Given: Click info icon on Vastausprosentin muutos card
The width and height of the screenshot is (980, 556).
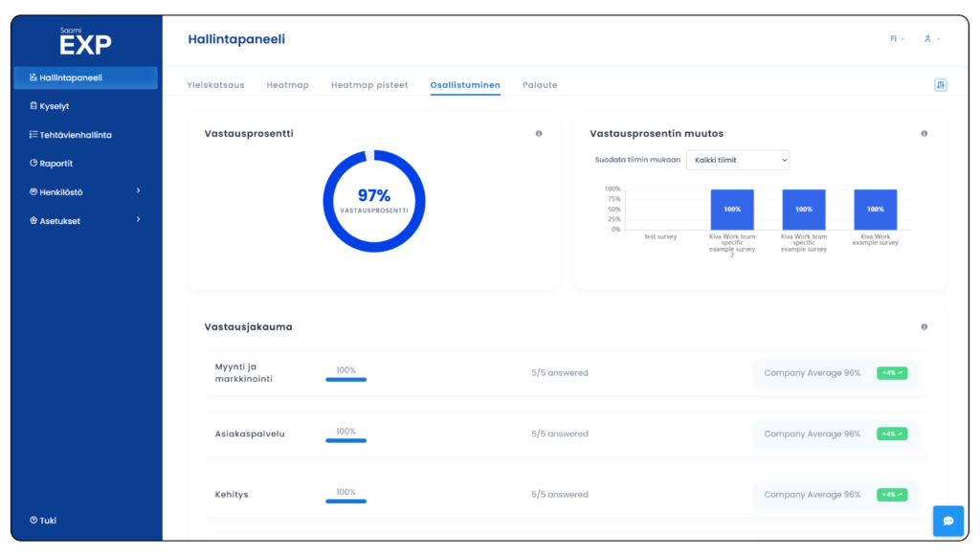Looking at the screenshot, I should 924,134.
